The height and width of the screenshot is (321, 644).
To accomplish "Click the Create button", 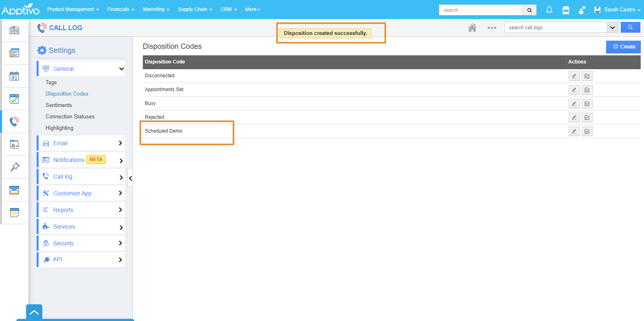I will (623, 47).
